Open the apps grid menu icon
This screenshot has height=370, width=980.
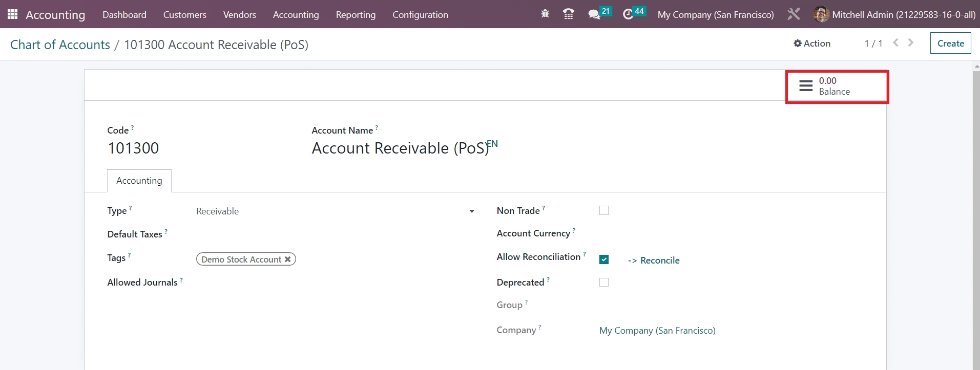pyautogui.click(x=12, y=14)
